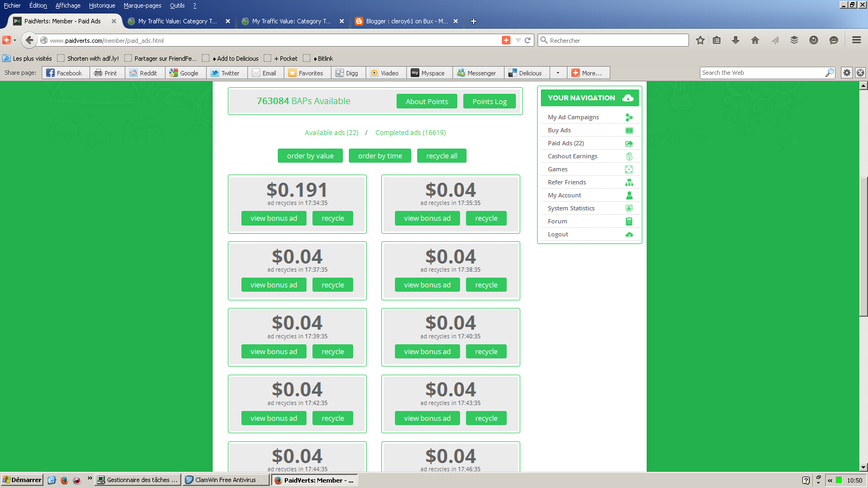
Task: Open the bookmarks list icon
Action: pyautogui.click(x=717, y=40)
